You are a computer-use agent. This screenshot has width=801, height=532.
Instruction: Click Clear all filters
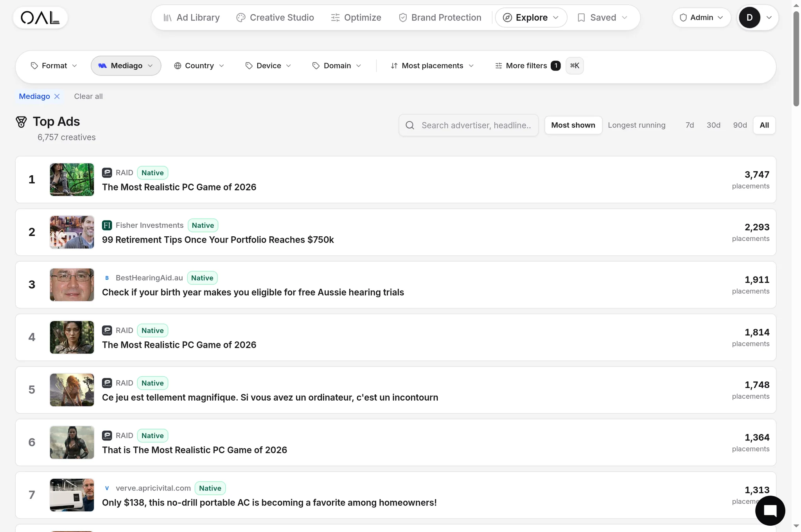(x=88, y=96)
